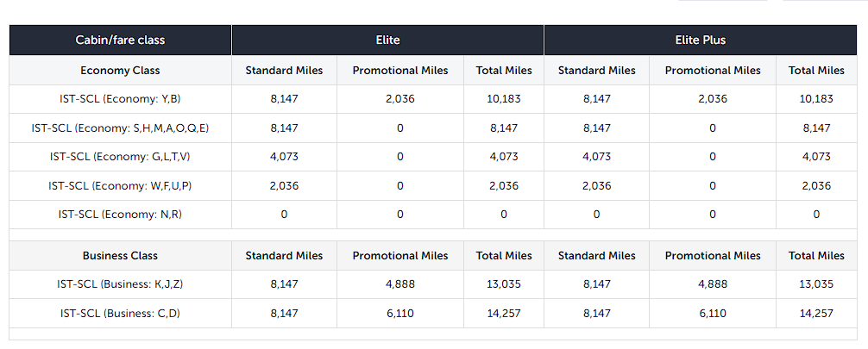This screenshot has height=349, width=868.
Task: Select Elite Promotional Miles 2,036 in Economy Y,B row
Action: click(400, 99)
